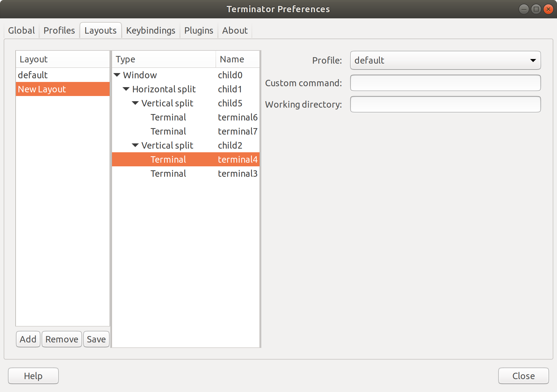
Task: Select the terminal3 row
Action: click(x=186, y=173)
